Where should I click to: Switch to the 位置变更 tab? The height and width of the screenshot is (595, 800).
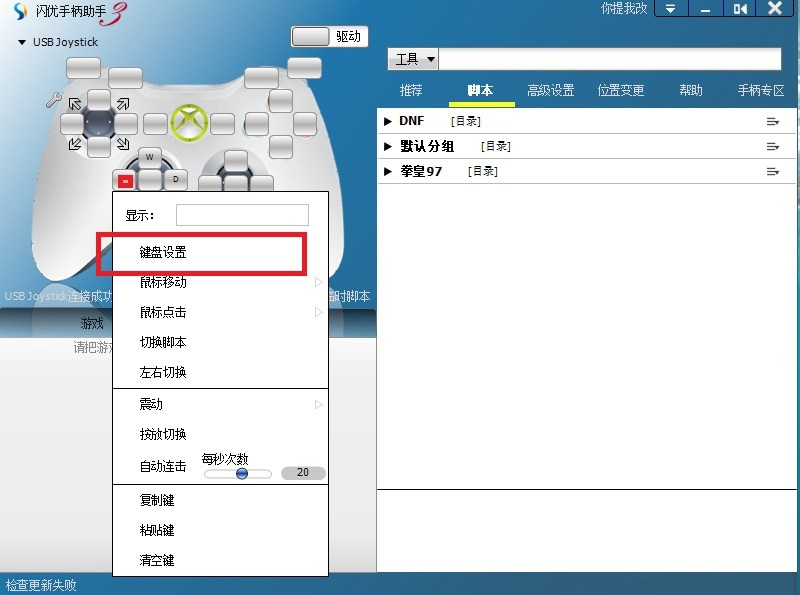tap(621, 90)
